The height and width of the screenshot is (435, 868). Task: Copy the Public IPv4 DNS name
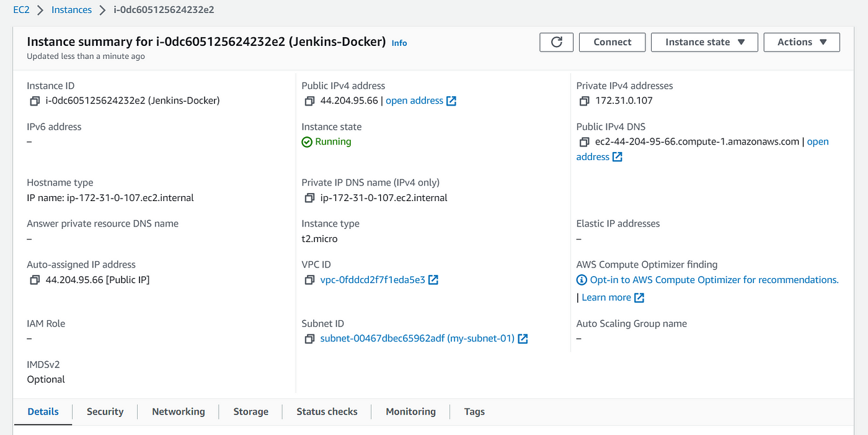click(584, 141)
